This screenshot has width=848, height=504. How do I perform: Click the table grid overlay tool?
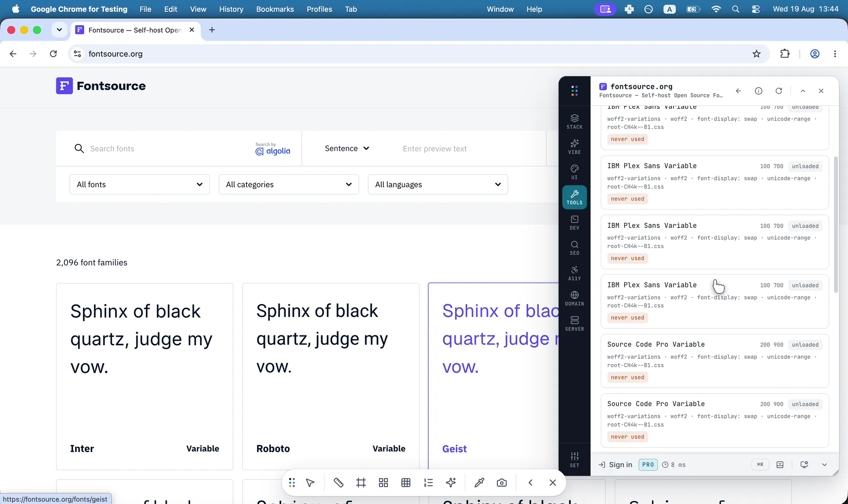click(x=406, y=483)
